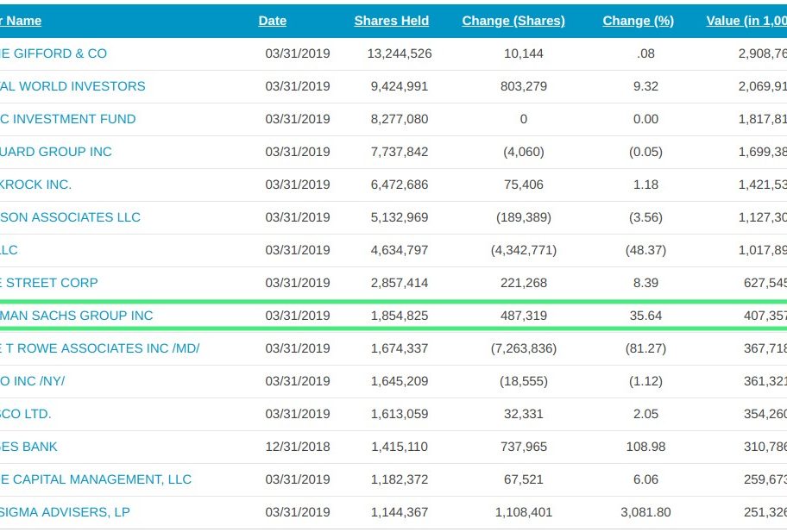Image resolution: width=787 pixels, height=532 pixels.
Task: Open O INC /NY/ holder link
Action: point(33,381)
